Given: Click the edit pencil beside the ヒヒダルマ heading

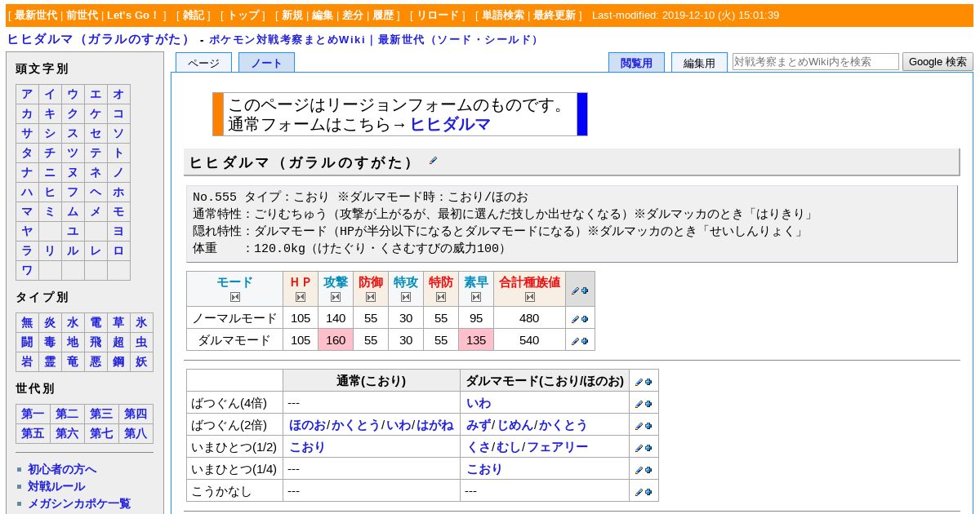Looking at the screenshot, I should (x=433, y=161).
